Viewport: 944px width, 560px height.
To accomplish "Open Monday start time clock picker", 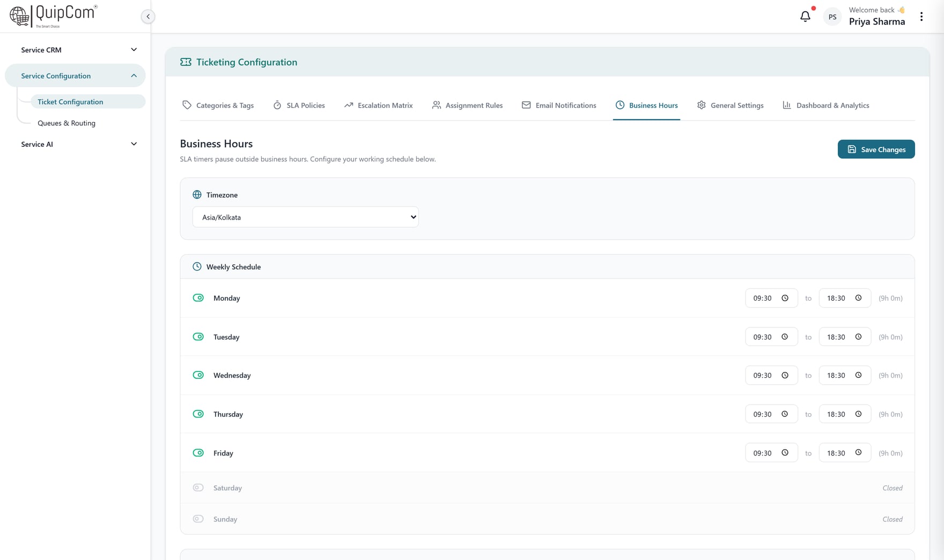I will (x=785, y=298).
